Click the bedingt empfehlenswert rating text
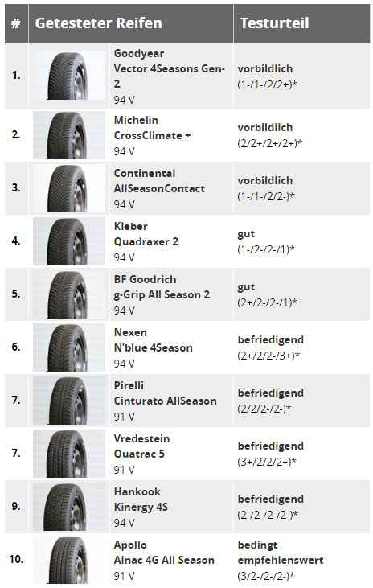373x588 pixels. (x=281, y=553)
